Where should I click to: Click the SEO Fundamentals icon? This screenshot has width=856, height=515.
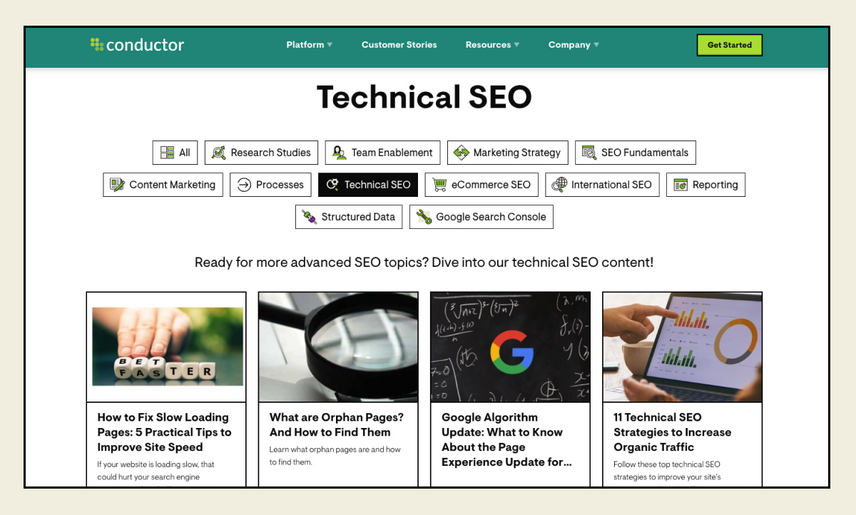(589, 152)
